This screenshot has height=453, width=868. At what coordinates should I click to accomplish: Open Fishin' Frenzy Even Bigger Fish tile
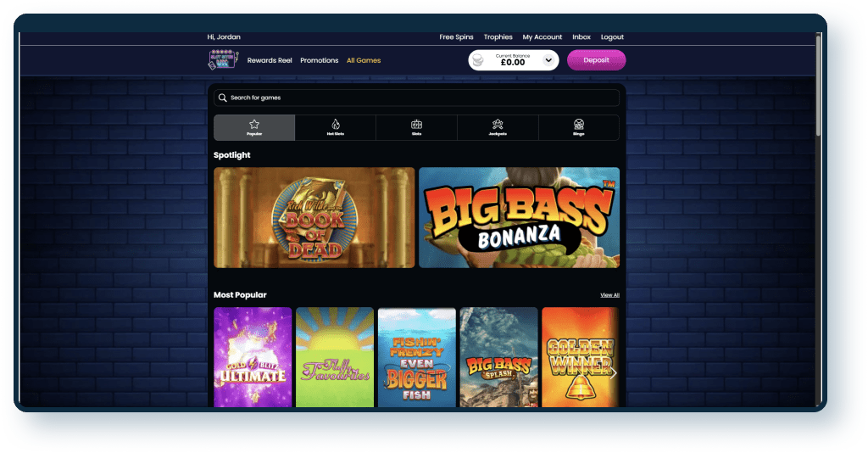[416, 357]
